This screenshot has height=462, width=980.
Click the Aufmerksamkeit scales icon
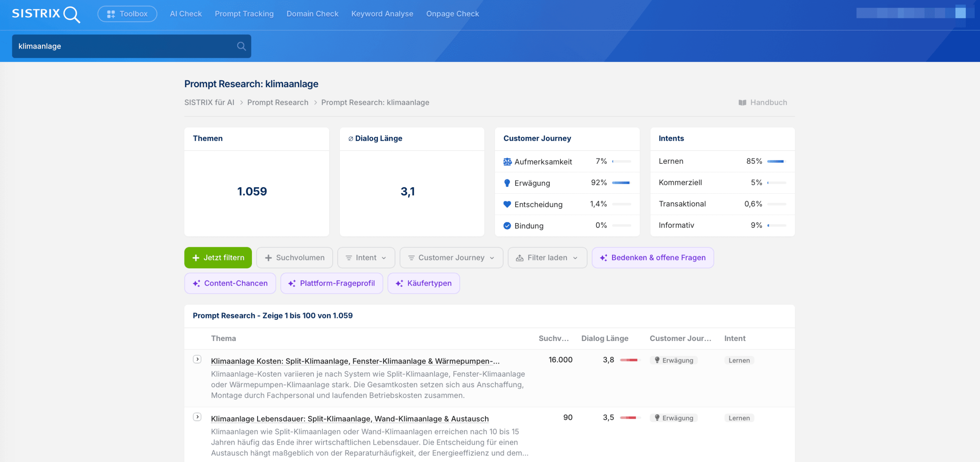507,162
